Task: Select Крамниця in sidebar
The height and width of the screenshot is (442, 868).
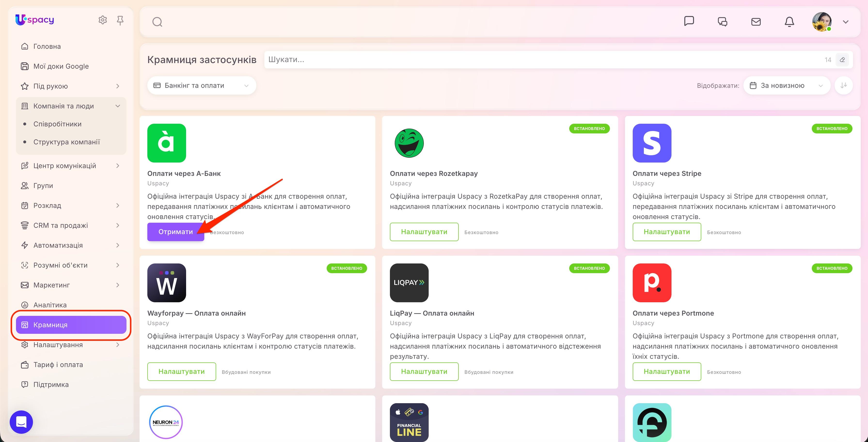Action: 71,325
